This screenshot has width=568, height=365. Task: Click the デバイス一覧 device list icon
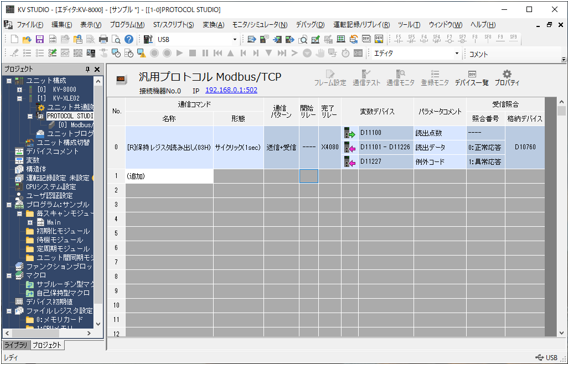tap(472, 77)
